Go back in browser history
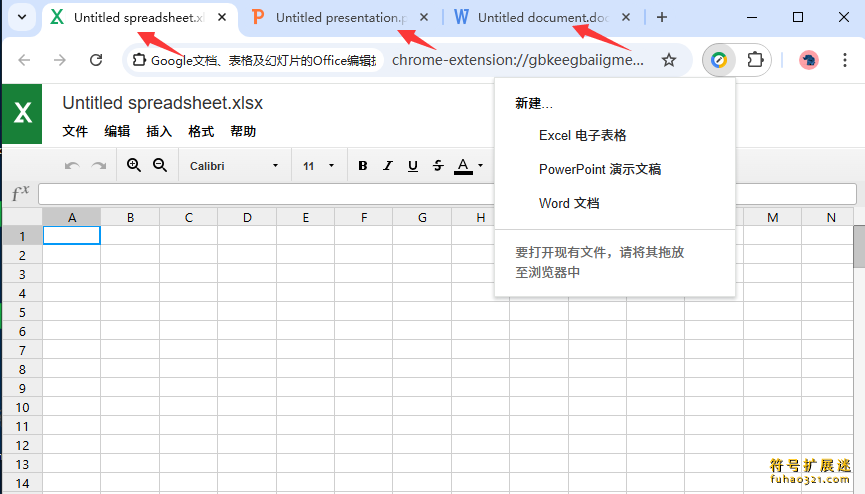865x494 pixels. point(24,60)
